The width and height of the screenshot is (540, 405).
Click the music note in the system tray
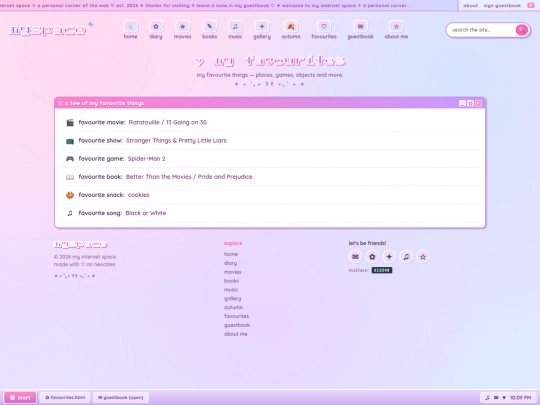[487, 397]
